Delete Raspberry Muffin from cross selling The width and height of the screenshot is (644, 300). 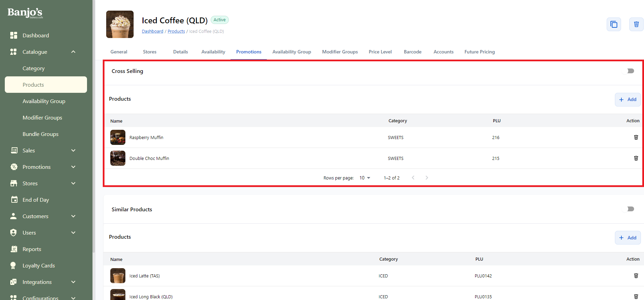636,137
